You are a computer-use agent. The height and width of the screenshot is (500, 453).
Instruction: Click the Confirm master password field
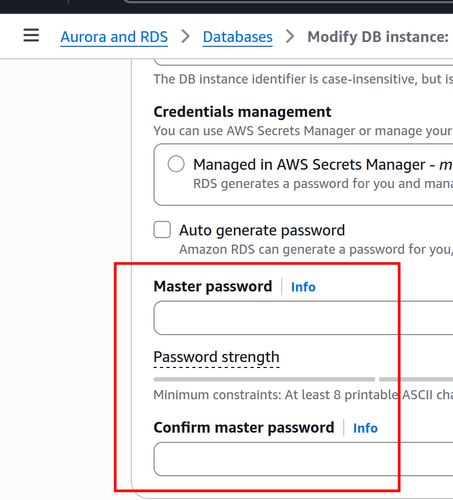pyautogui.click(x=303, y=459)
